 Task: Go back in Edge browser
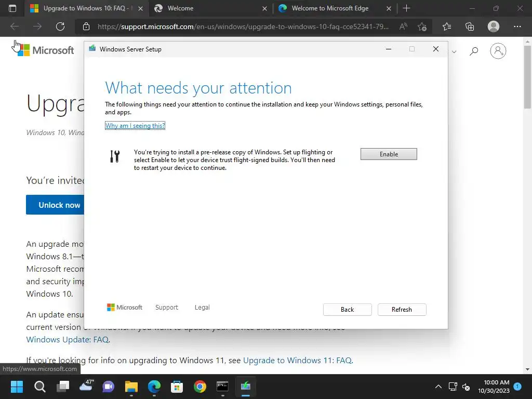(x=14, y=26)
